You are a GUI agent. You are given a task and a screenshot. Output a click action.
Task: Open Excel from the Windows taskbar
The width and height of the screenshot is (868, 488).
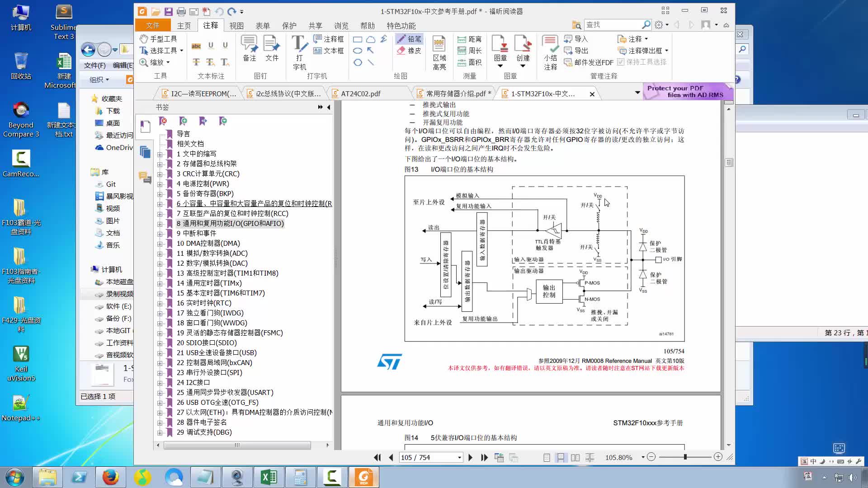coord(269,477)
